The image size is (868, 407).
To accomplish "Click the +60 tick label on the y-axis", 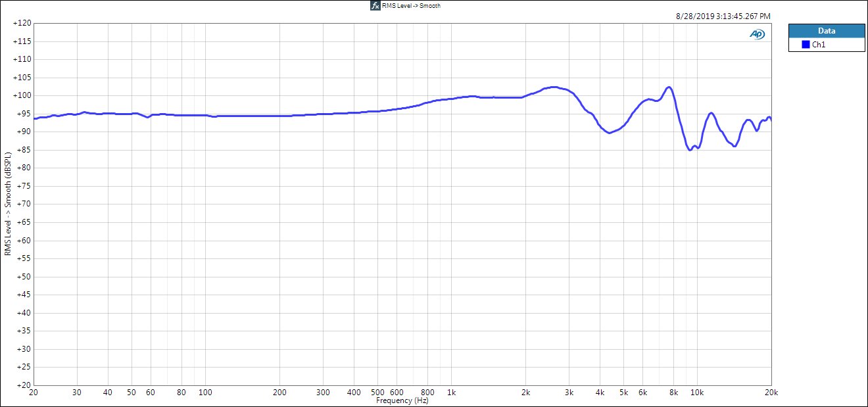I will pyautogui.click(x=24, y=241).
